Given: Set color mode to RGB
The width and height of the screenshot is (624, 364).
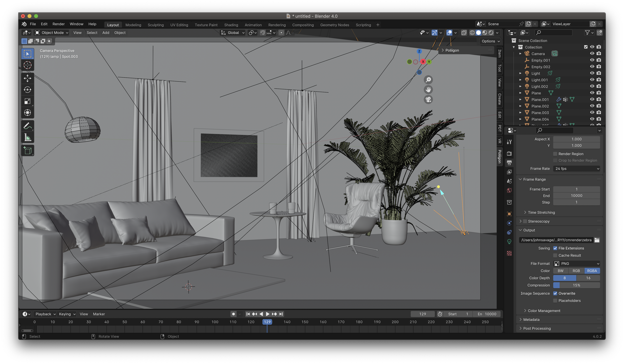Looking at the screenshot, I should pos(576,271).
